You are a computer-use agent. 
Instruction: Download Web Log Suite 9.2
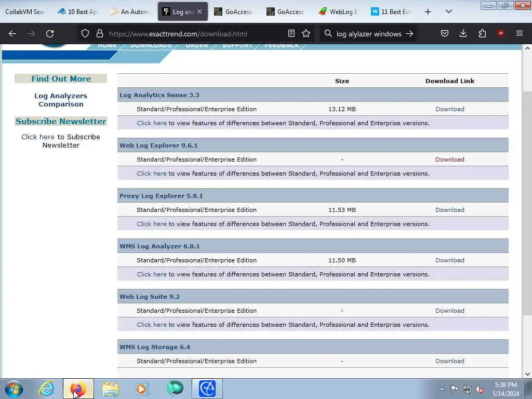click(x=449, y=311)
